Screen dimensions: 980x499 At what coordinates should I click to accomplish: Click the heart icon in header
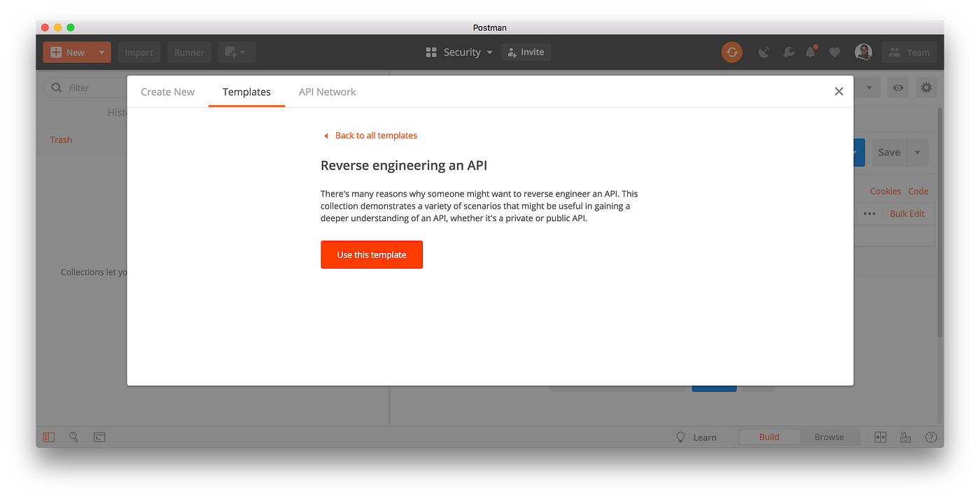(x=834, y=52)
